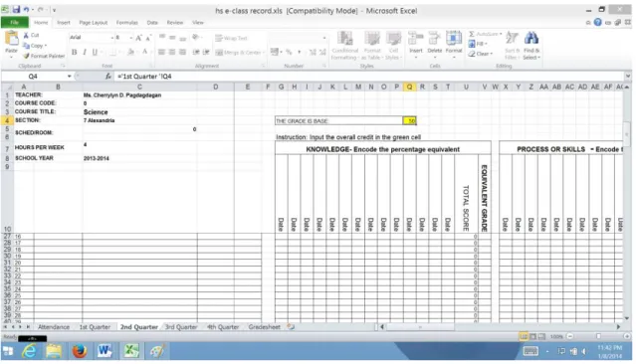Viewport: 636px width, 364px height.
Task: Click the Delete cells icon
Action: pos(434,39)
